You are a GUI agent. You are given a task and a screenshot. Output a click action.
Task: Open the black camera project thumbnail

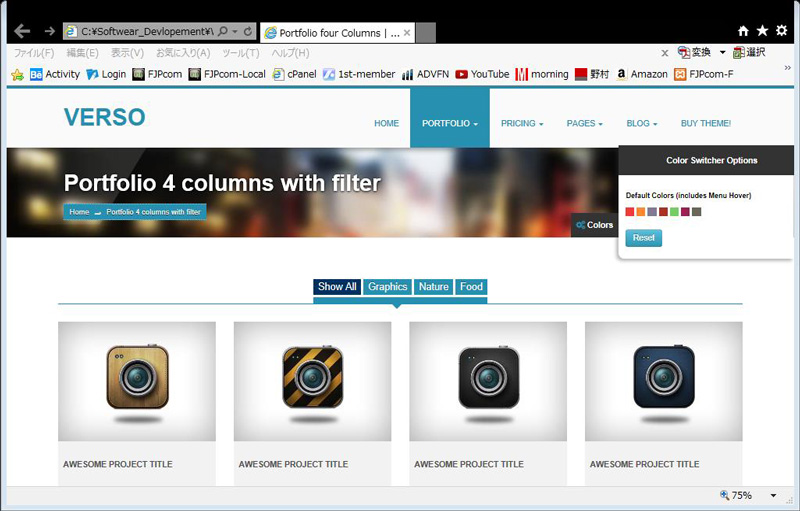(x=488, y=381)
